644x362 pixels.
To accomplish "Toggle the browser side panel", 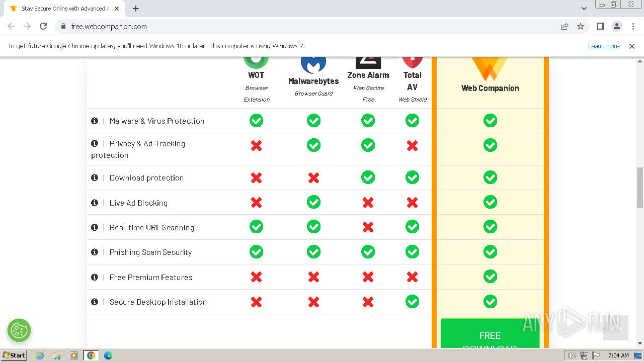I will coord(600,27).
